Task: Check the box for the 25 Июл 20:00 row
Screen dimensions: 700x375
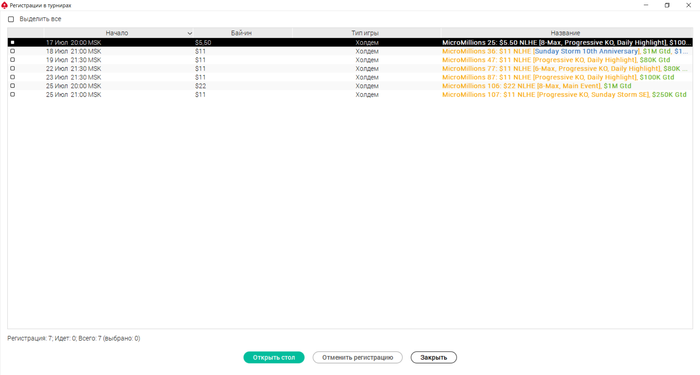Action: (x=12, y=86)
